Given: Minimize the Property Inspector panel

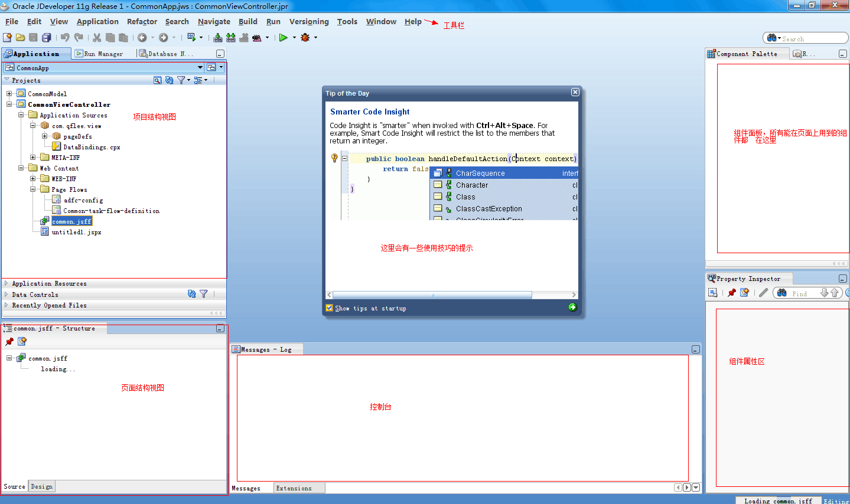Looking at the screenshot, I should (x=843, y=279).
